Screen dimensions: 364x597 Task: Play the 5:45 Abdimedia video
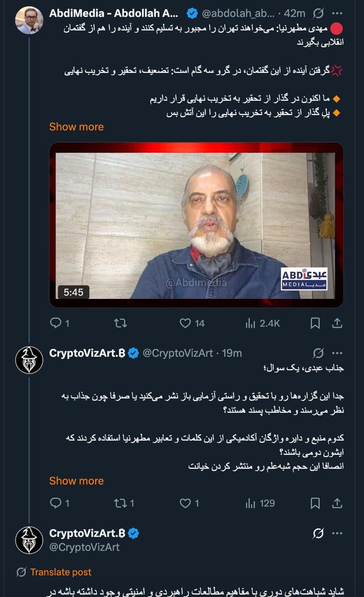(196, 225)
